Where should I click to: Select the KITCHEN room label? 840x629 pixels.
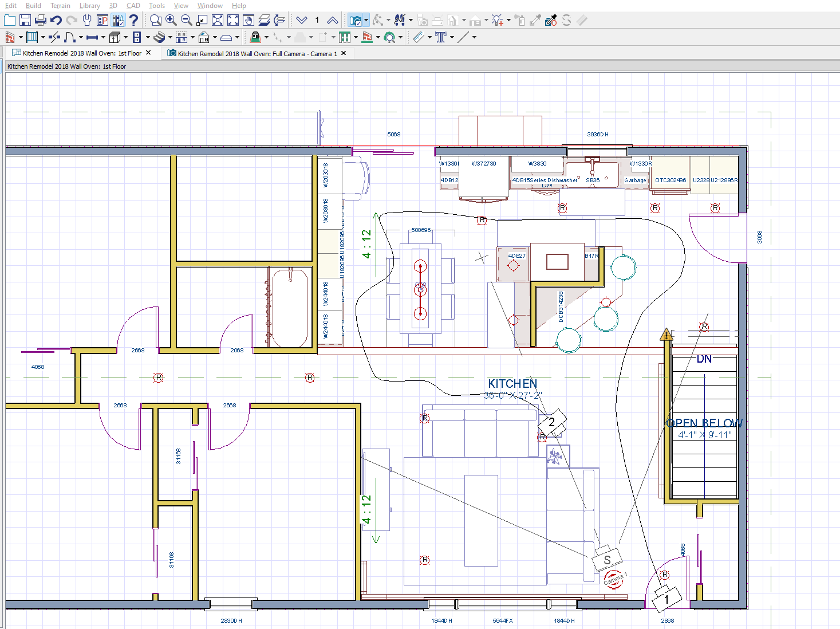pos(512,384)
